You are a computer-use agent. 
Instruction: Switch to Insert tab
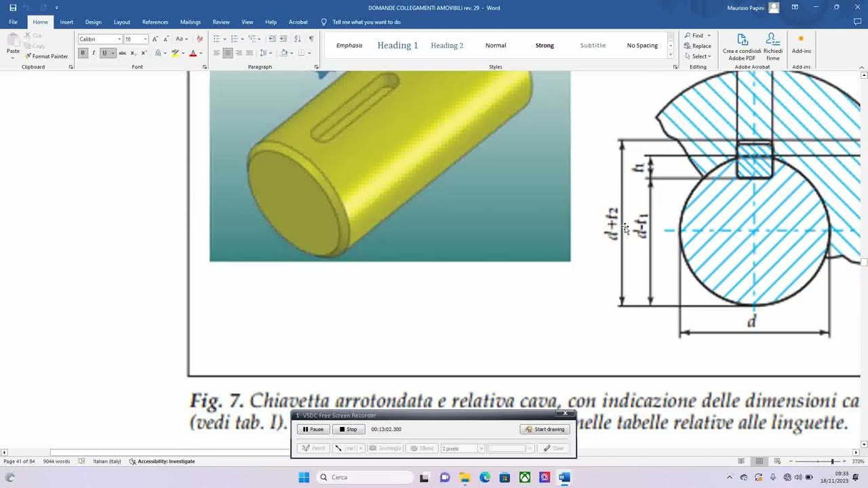tap(66, 22)
